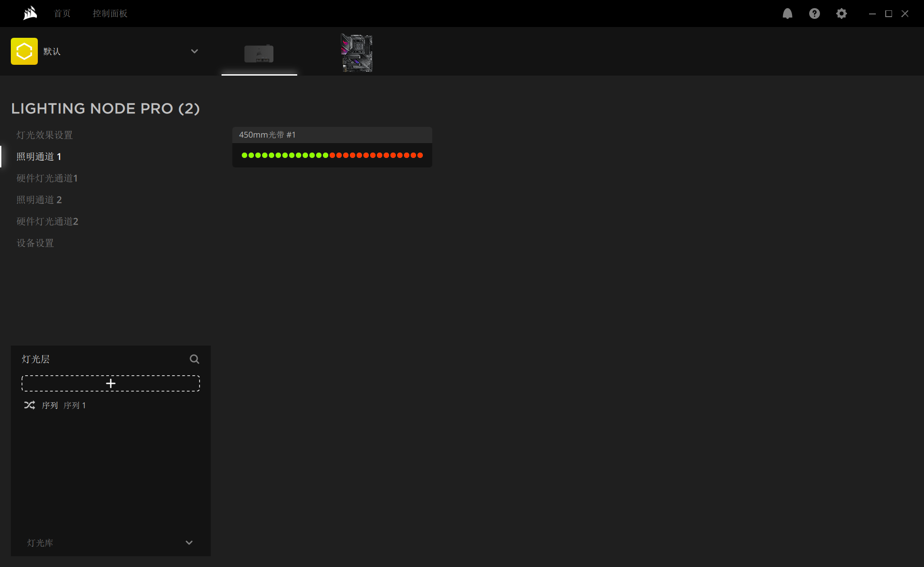Open the 控制面板 dashboard tab

pos(110,13)
